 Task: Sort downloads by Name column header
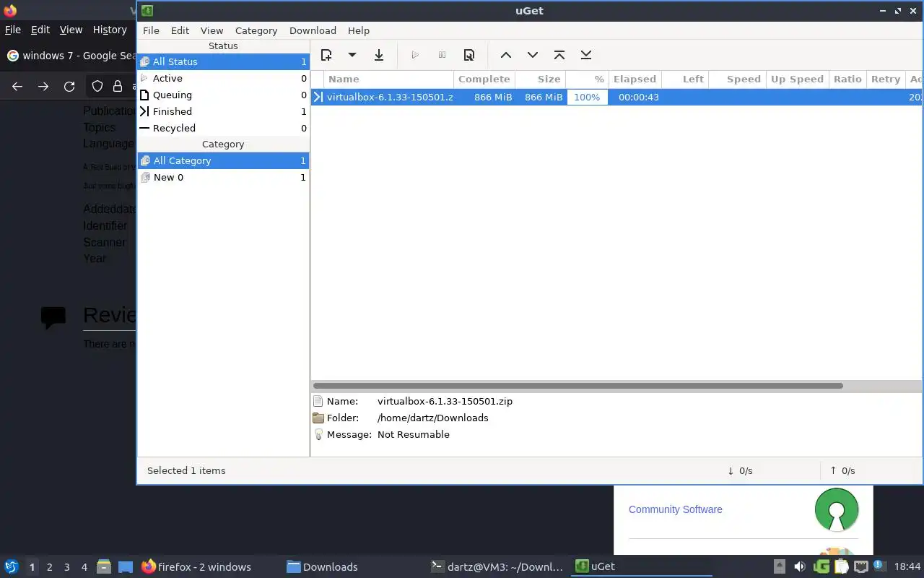pos(388,79)
